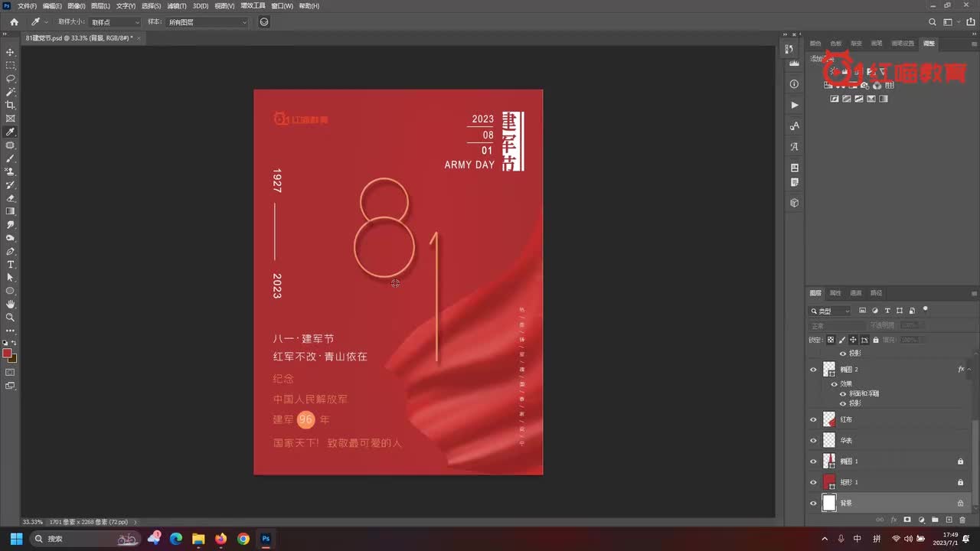Screen dimensions: 980x551
Task: Open the Actions panel play icon
Action: pyautogui.click(x=794, y=105)
